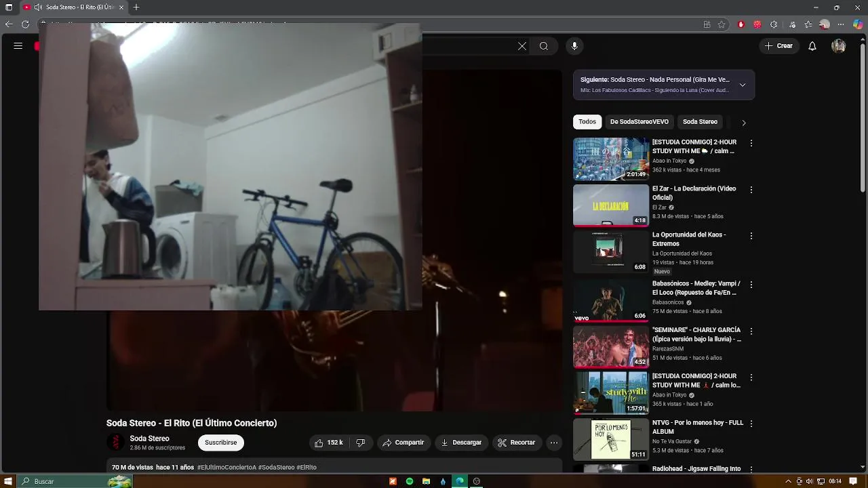The width and height of the screenshot is (868, 488).
Task: Open the Soda Stereo channel name link
Action: coord(149,439)
